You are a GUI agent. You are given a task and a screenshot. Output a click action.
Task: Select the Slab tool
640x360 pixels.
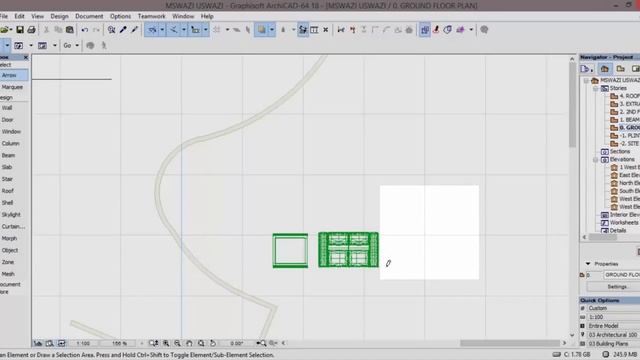pos(7,167)
